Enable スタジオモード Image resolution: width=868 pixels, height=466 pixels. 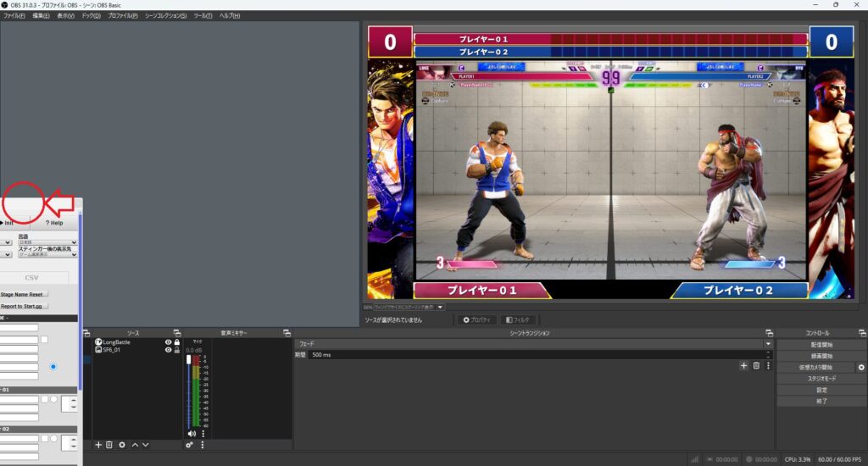(821, 379)
